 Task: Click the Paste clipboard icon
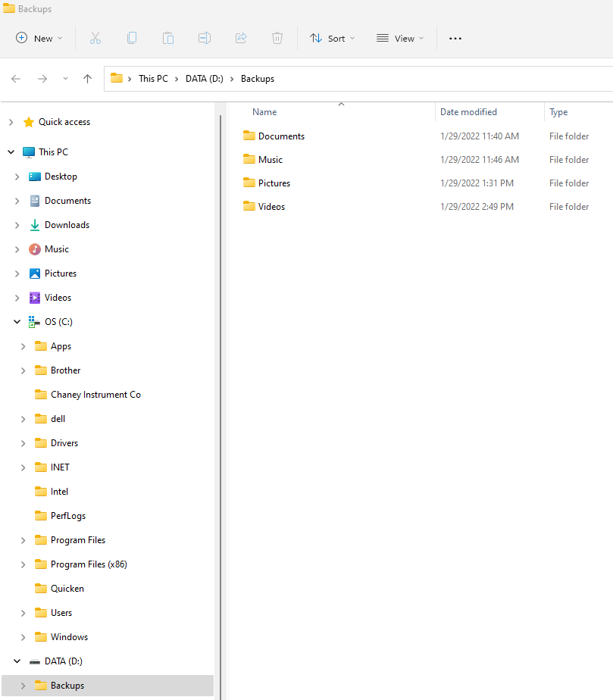(168, 39)
